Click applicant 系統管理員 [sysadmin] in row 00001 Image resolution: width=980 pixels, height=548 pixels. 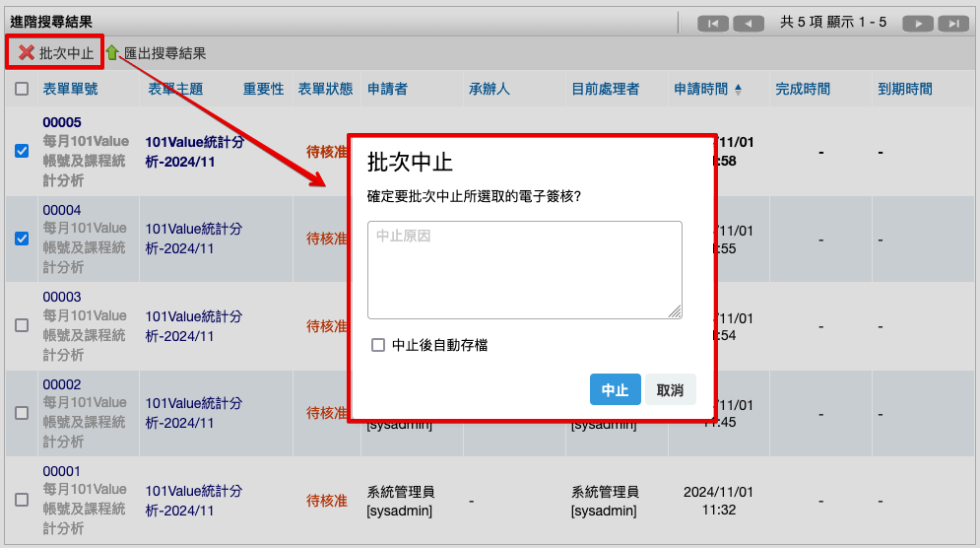[x=401, y=501]
